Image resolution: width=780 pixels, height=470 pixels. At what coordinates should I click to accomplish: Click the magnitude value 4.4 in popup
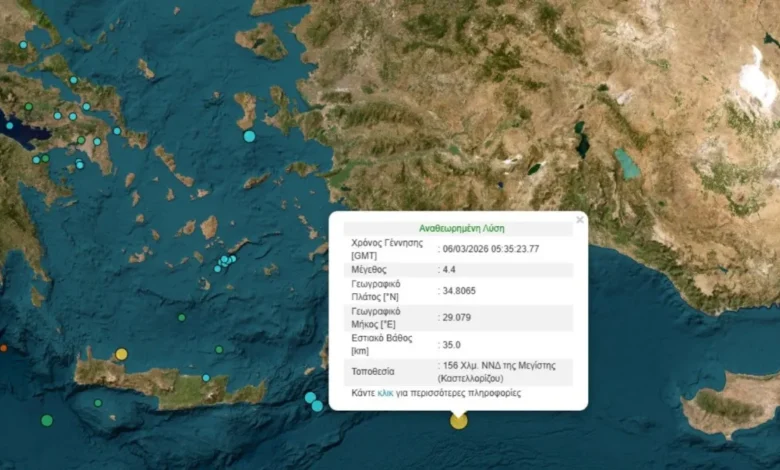click(448, 270)
